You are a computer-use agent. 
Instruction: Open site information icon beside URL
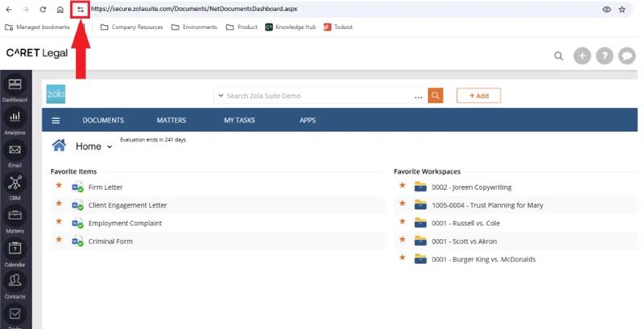coord(80,10)
